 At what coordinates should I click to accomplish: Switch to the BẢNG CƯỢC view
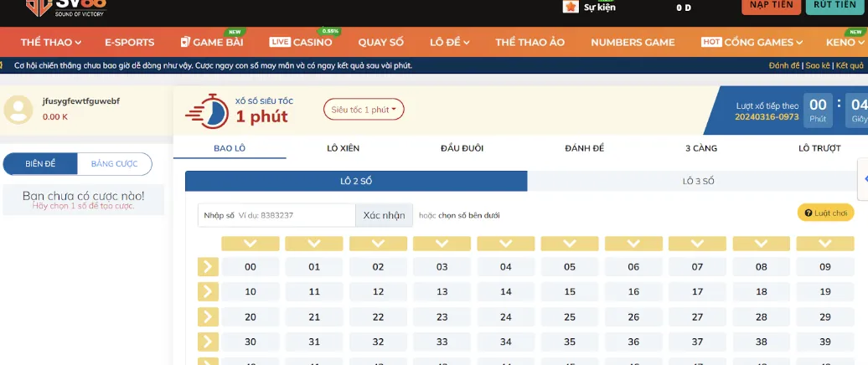[x=115, y=164]
